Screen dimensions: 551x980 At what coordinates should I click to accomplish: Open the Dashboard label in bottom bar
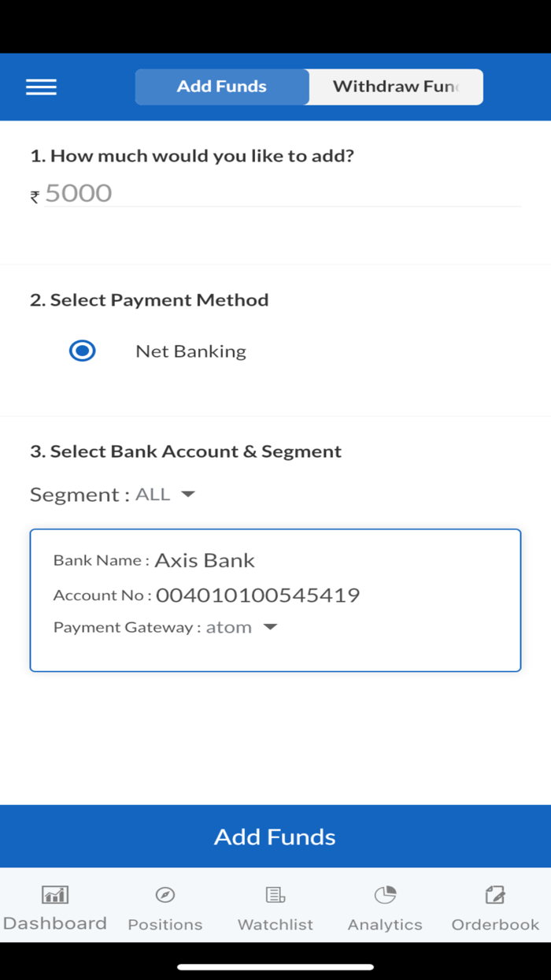tap(55, 923)
